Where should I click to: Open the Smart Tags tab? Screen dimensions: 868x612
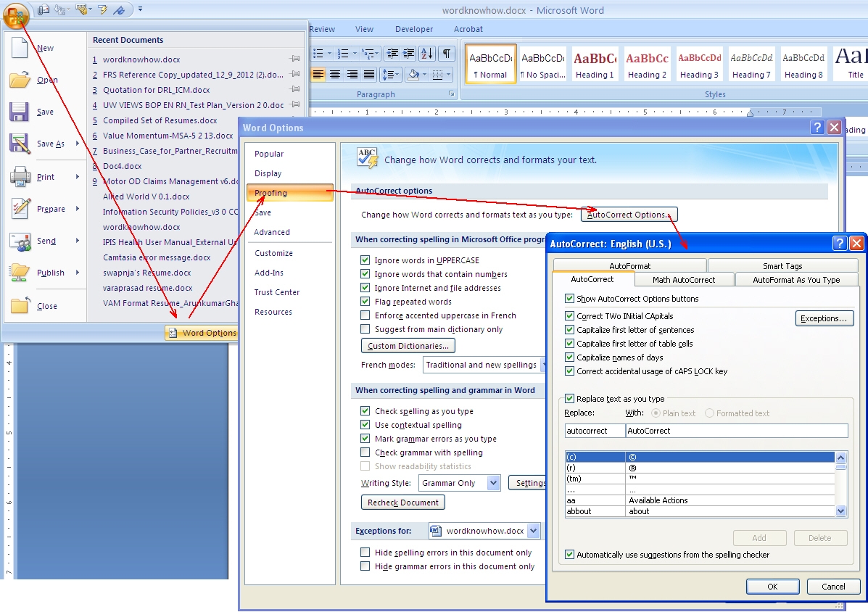click(782, 265)
